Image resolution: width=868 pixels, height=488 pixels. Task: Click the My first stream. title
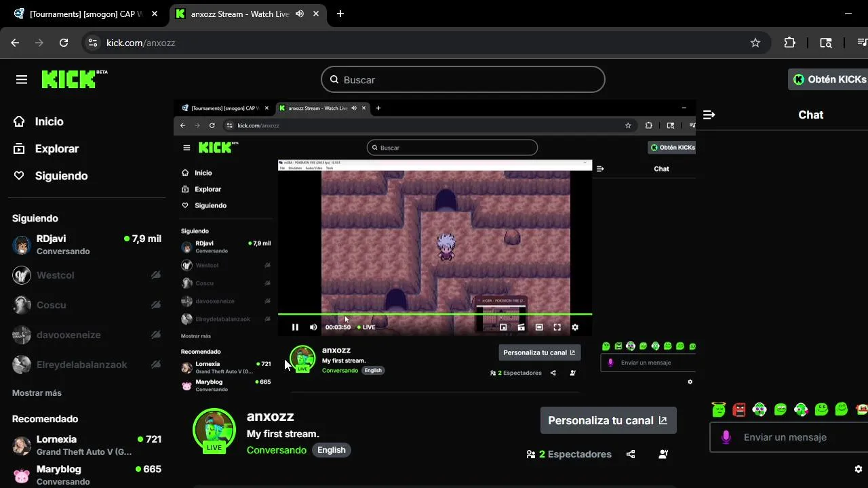click(x=283, y=434)
